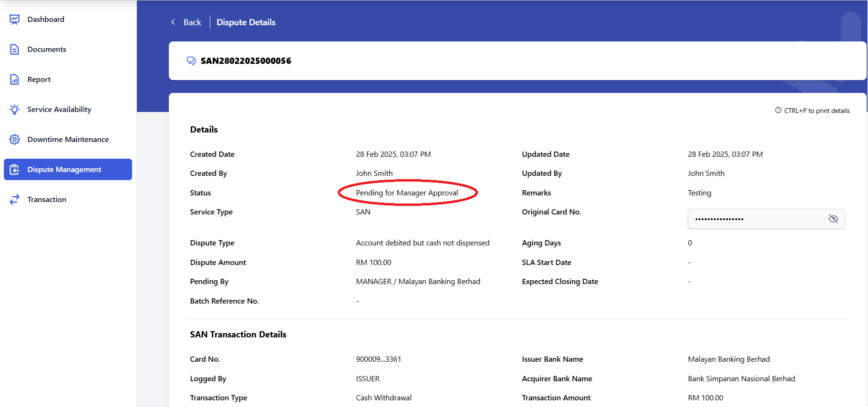Click Created Date value 28 Feb 2025
The height and width of the screenshot is (407, 868).
pyautogui.click(x=393, y=154)
